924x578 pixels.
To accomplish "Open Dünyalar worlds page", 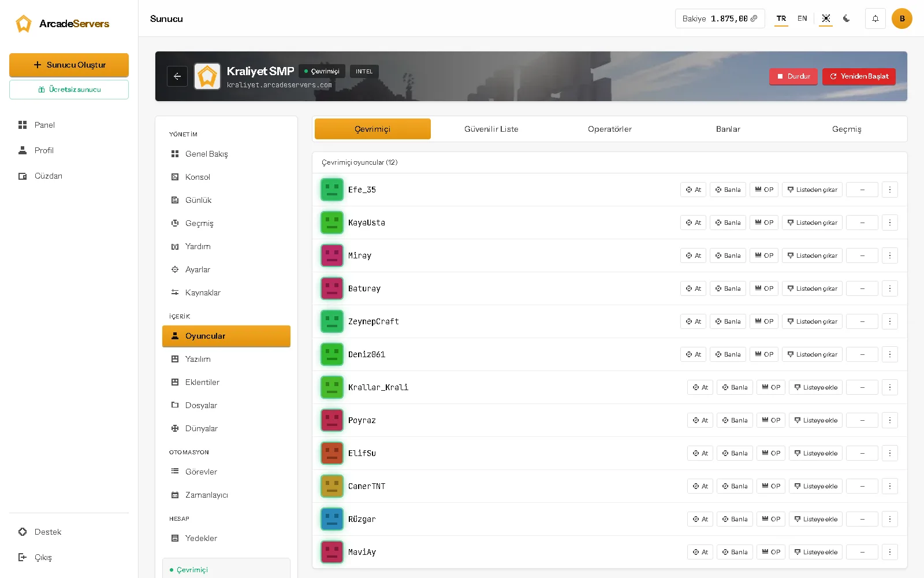I will [x=226, y=428].
